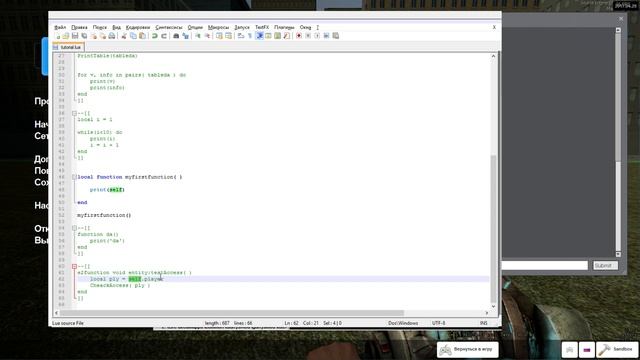Open the Правка menu
Screen dimensions: 640x360
click(x=79, y=27)
